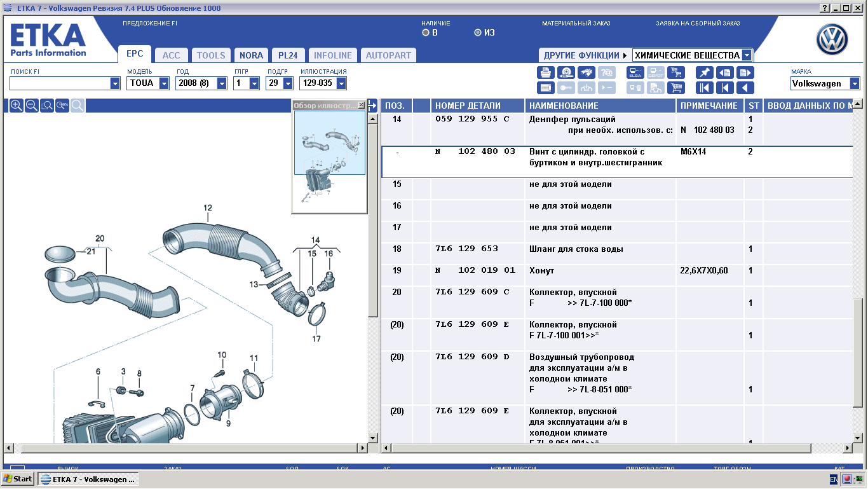The width and height of the screenshot is (868, 489).
Task: Reset illustration zoom to 100%
Action: [x=62, y=106]
